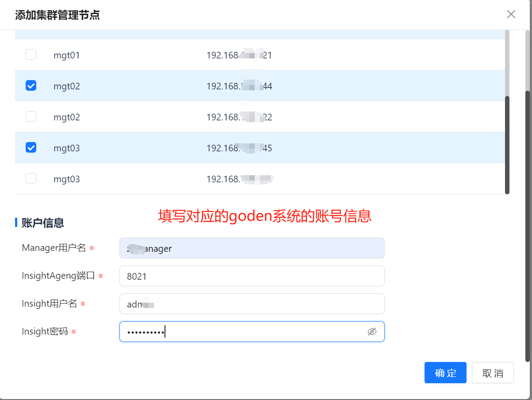The height and width of the screenshot is (400, 532).
Task: Click the InsightAgeng端口 field showing 8021
Action: click(x=252, y=276)
